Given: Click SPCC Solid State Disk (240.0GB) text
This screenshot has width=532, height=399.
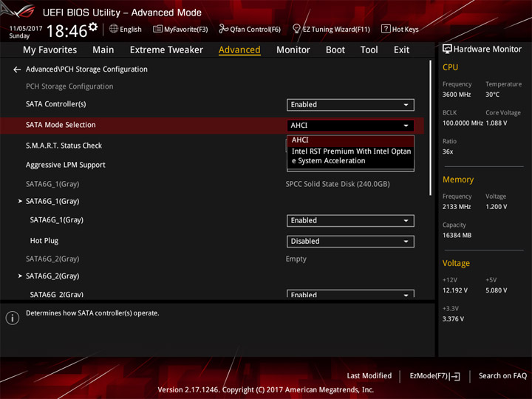Looking at the screenshot, I should pos(338,184).
